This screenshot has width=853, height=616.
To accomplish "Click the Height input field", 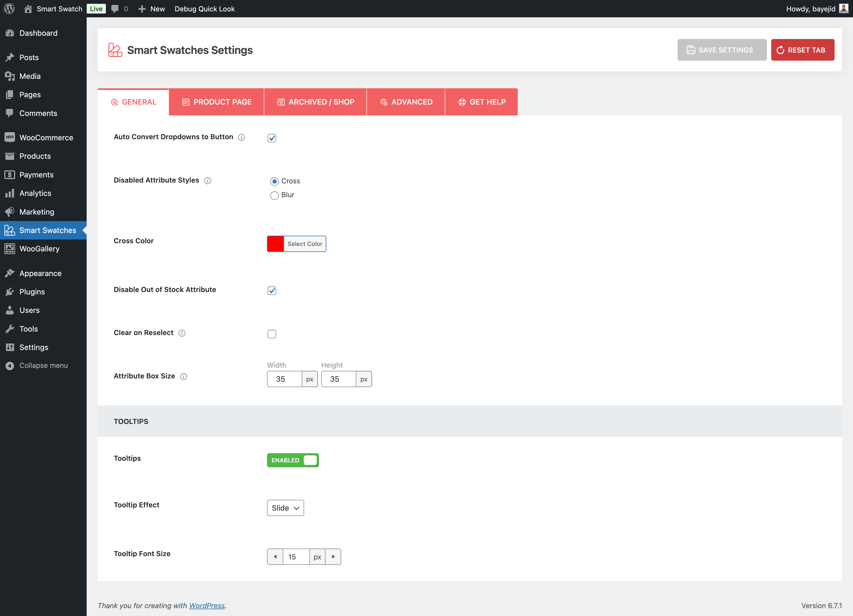I will (339, 379).
